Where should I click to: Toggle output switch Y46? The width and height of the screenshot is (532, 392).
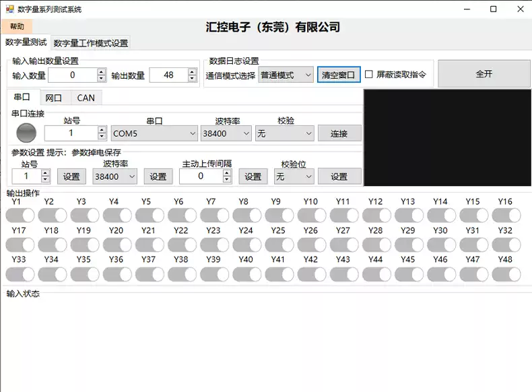(x=441, y=274)
